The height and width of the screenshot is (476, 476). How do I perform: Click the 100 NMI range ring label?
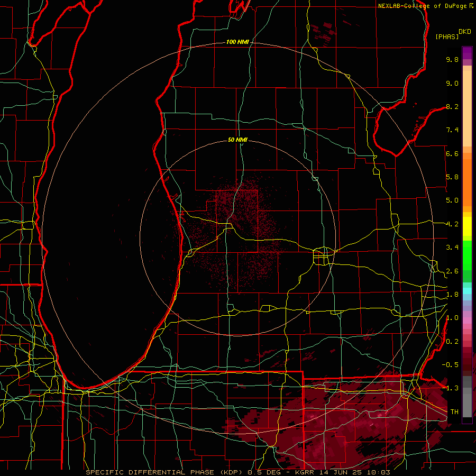point(237,42)
